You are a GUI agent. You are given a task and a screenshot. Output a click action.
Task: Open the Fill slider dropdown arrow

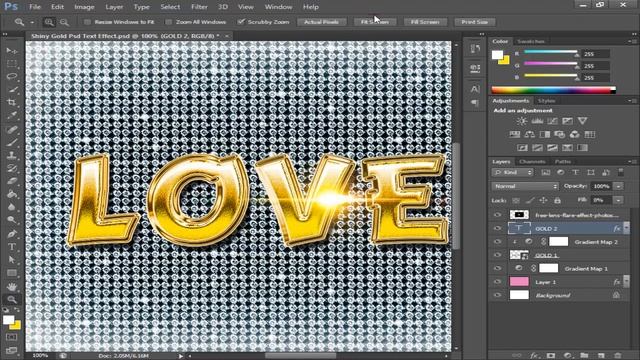pyautogui.click(x=619, y=200)
